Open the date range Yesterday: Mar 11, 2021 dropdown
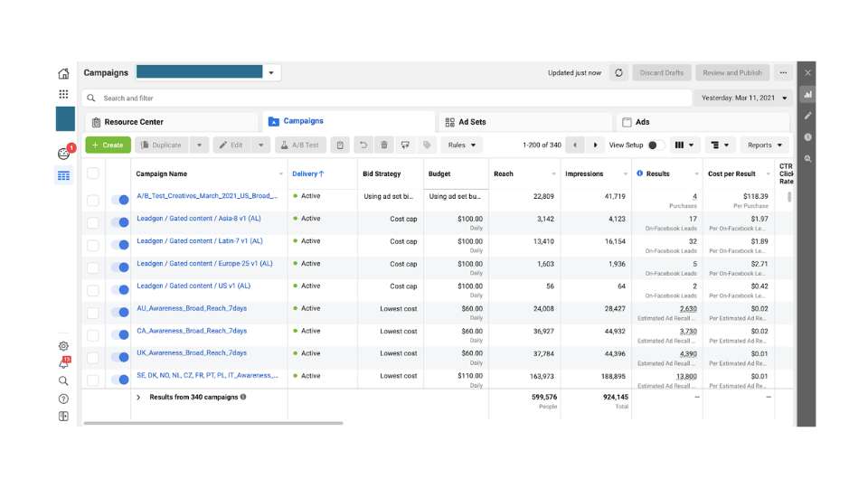 [743, 98]
